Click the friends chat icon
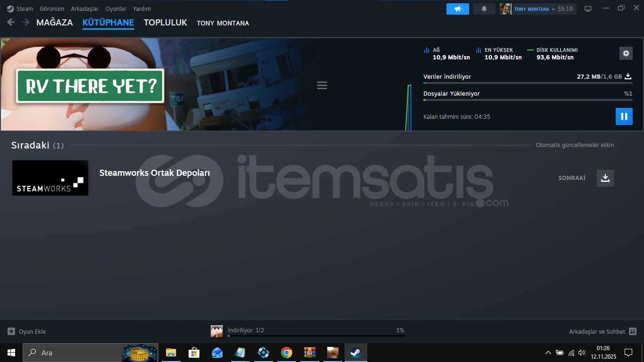 tap(633, 331)
